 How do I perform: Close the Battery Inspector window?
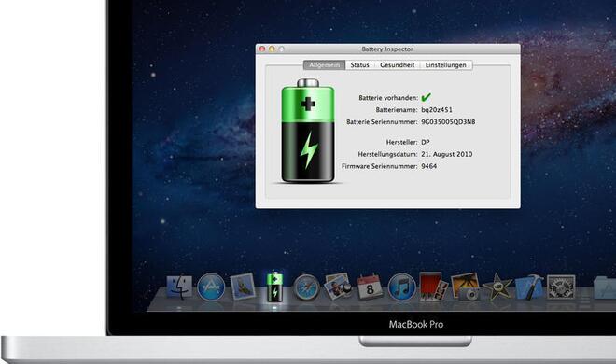262,49
